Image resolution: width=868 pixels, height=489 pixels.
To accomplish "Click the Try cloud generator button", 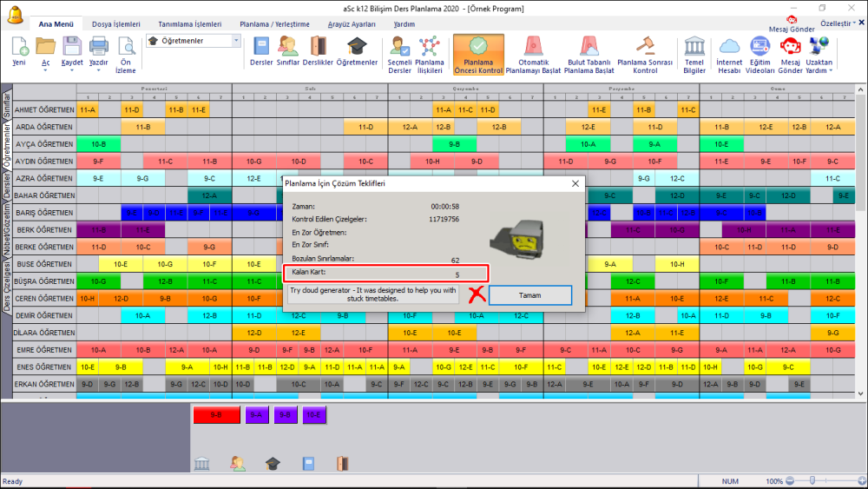I will 373,294.
